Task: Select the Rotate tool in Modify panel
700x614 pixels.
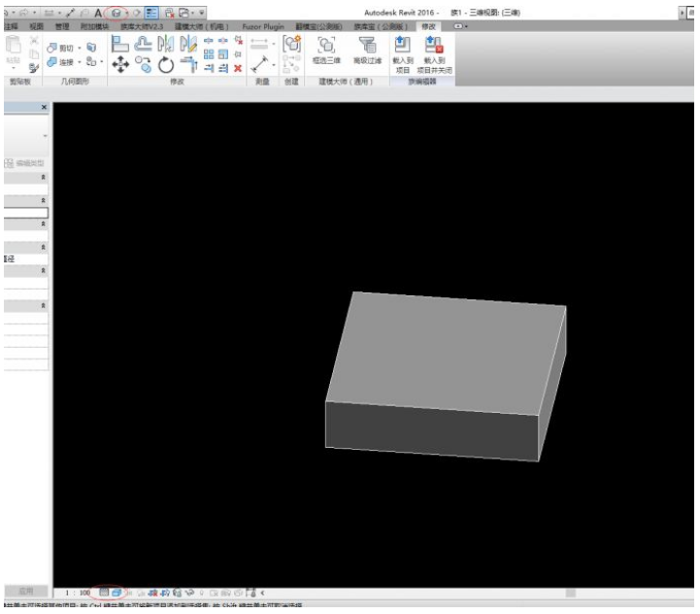Action: [166, 65]
